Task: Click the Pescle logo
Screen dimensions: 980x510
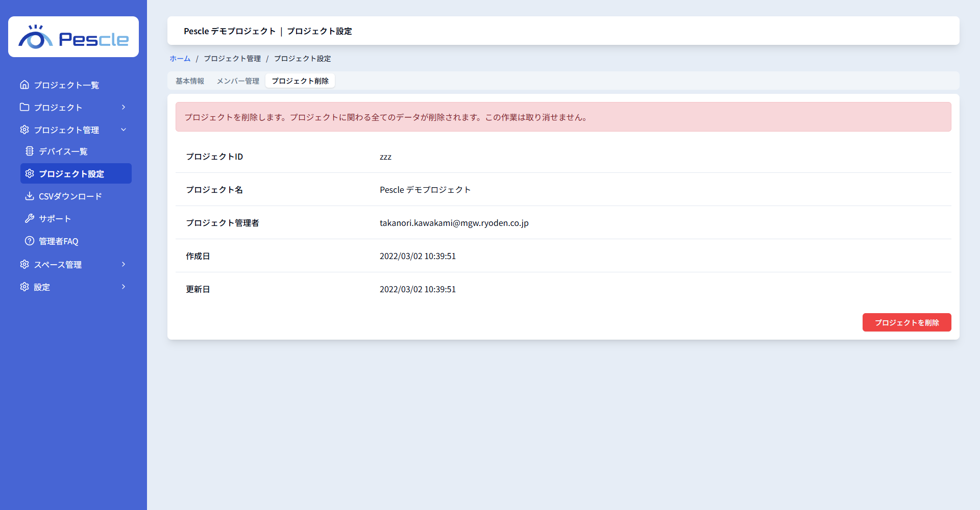Action: click(x=73, y=37)
